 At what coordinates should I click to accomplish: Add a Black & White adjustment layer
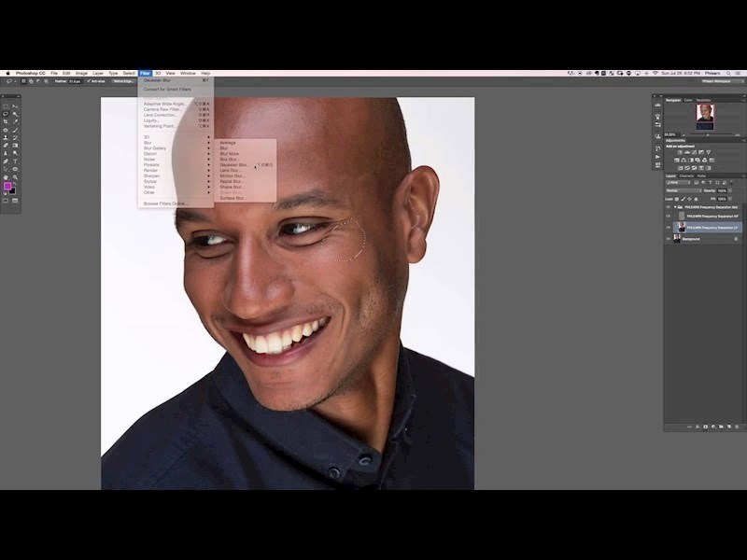point(691,161)
